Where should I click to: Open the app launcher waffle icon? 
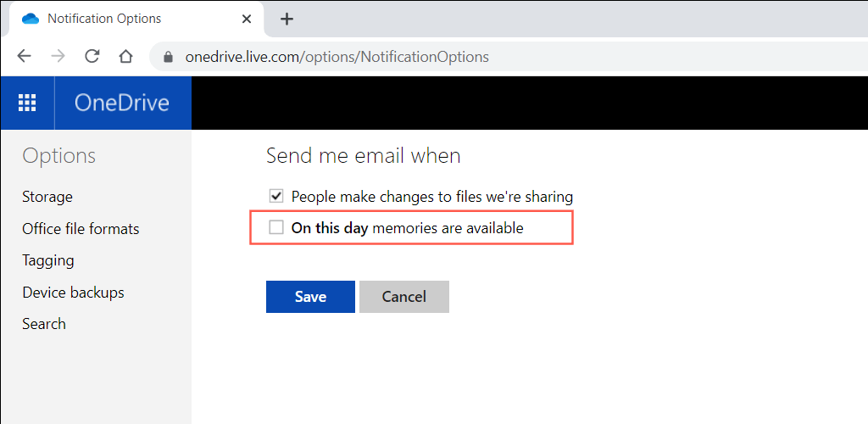click(x=27, y=103)
